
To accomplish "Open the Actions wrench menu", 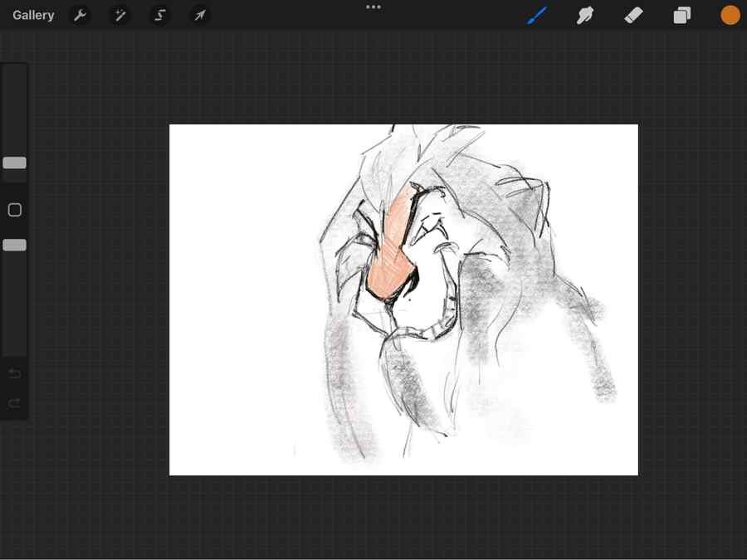I will (80, 15).
